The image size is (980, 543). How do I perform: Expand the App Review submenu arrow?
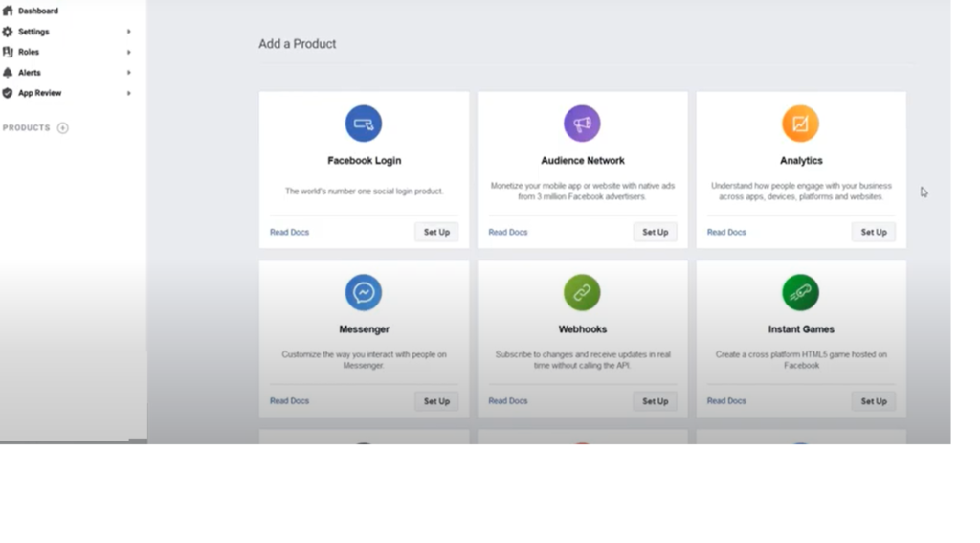pos(129,93)
